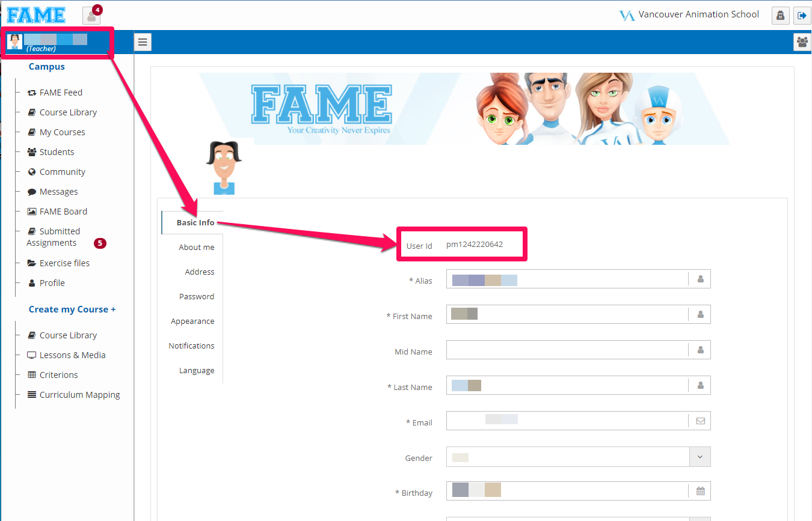Viewport: 812px width, 521px height.
Task: Open Curriculum Mapping
Action: 73,395
